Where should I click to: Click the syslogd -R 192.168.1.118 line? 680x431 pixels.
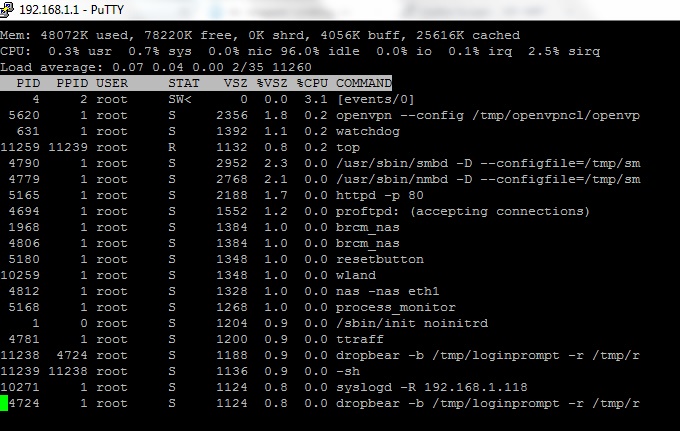tap(264, 387)
